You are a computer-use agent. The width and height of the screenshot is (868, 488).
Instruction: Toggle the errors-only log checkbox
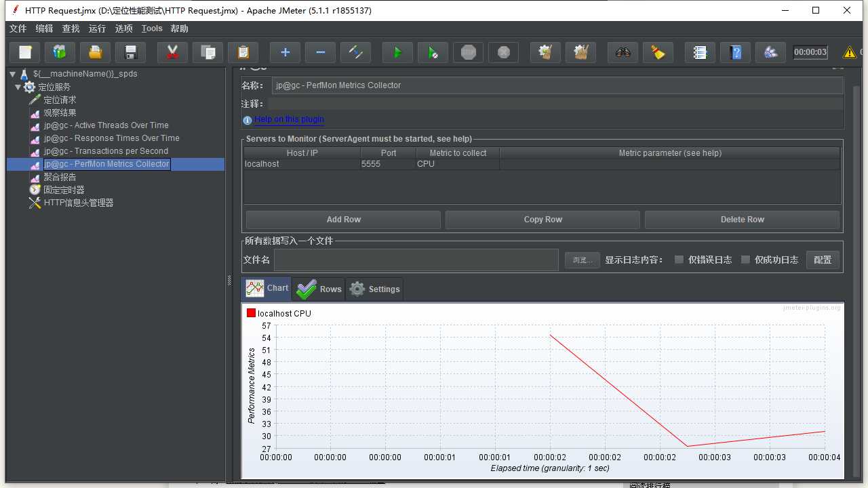click(679, 260)
